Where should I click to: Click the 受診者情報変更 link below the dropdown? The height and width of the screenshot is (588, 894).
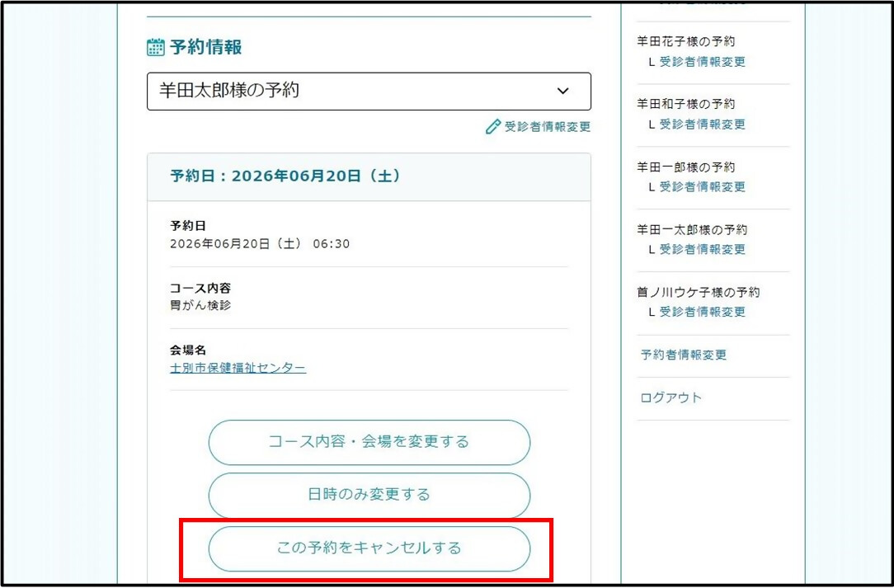point(548,127)
